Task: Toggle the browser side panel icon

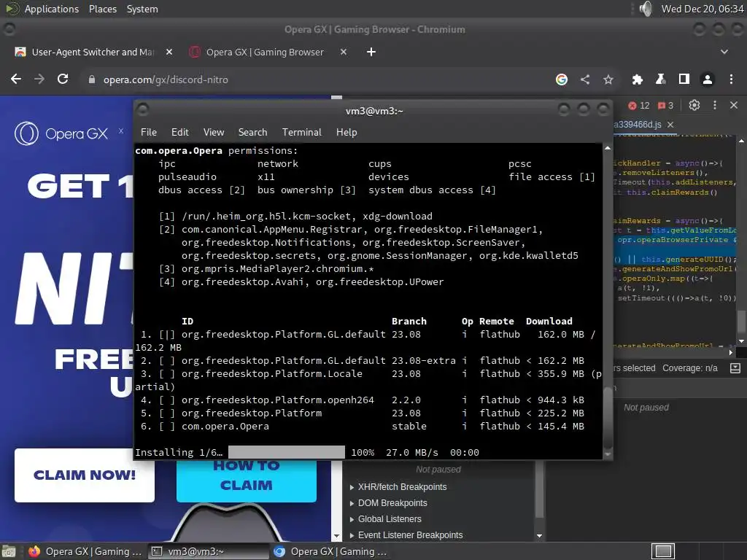Action: pos(684,79)
